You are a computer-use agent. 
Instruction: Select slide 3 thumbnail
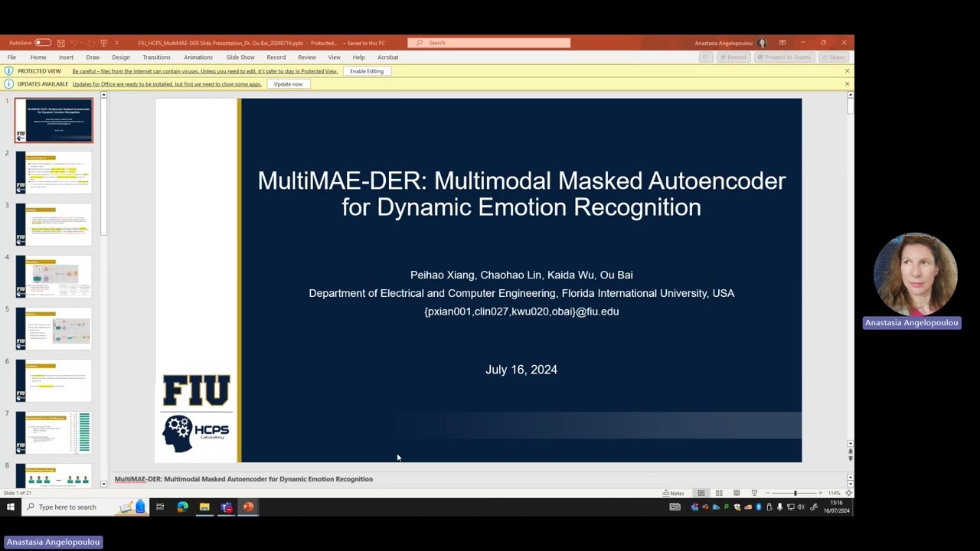(x=54, y=224)
